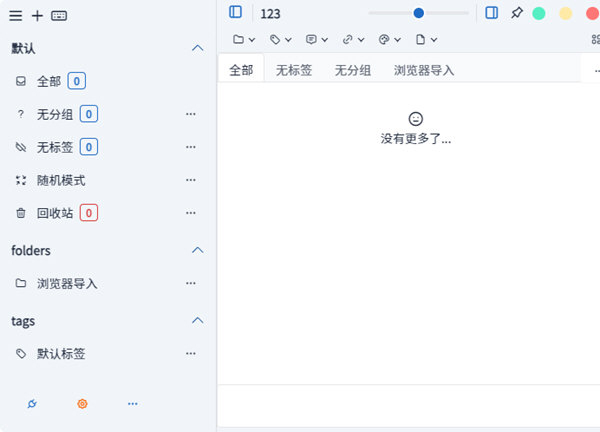Toggle the left sidebar panel

(235, 13)
